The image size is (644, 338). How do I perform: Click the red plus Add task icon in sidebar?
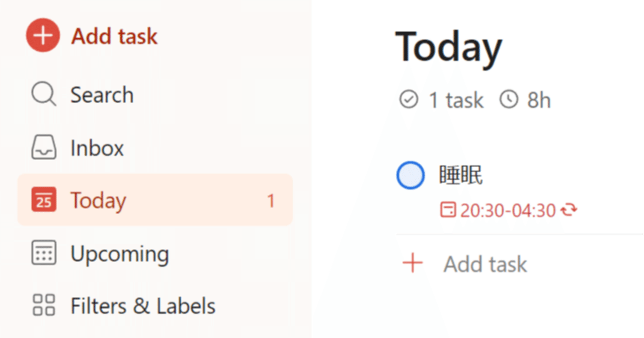pos(43,36)
